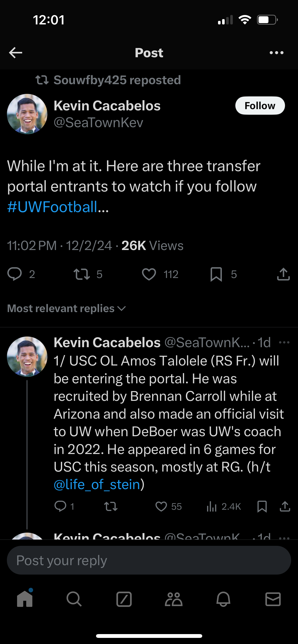This screenshot has width=298, height=644.
Task: Expand the Most relevant replies sort dropdown
Action: [x=66, y=309]
